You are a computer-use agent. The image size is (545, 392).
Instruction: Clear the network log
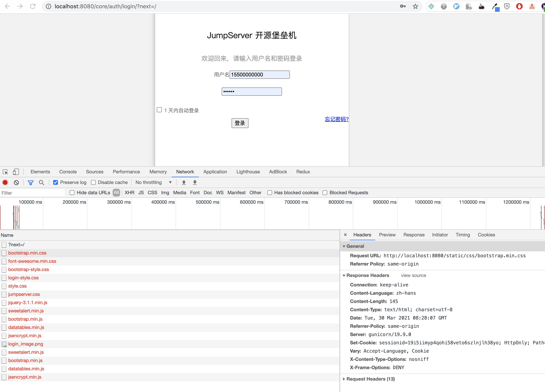16,182
